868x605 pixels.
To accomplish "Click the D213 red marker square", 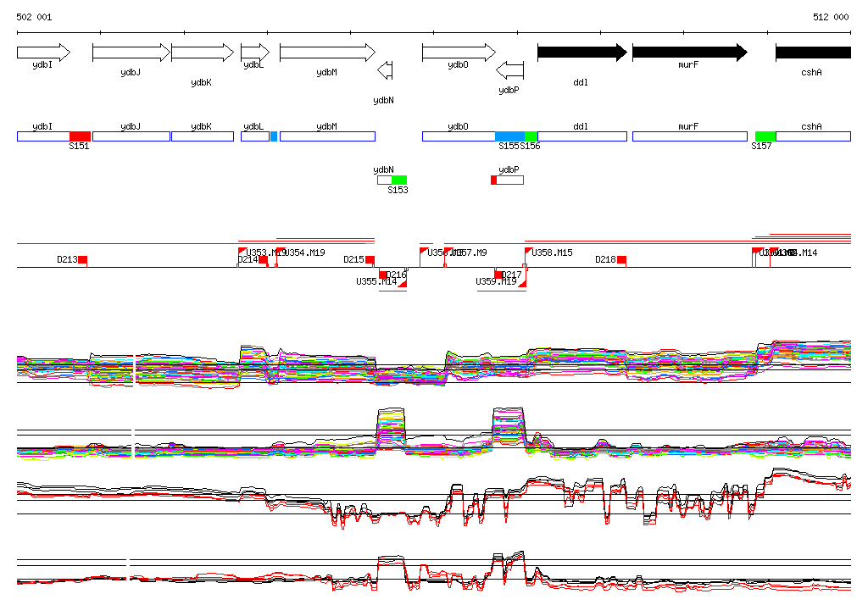I will tap(82, 260).
